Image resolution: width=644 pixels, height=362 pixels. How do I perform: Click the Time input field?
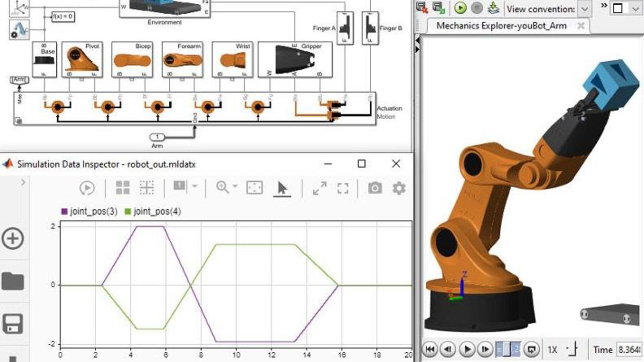coord(629,350)
